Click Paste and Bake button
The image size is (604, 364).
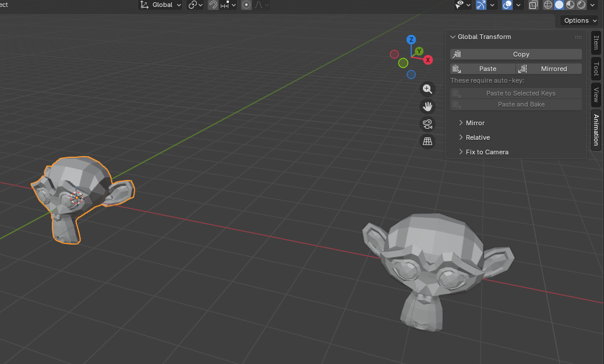pos(516,104)
